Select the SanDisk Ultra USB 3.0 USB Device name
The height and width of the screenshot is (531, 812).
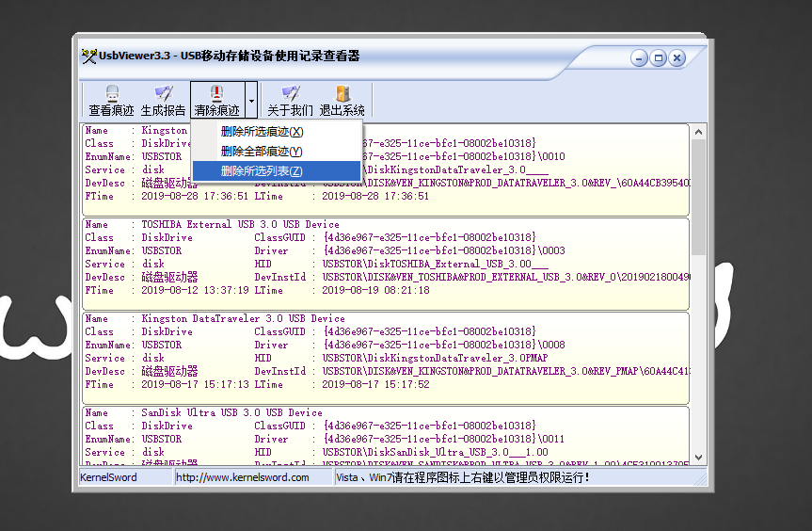coord(231,413)
